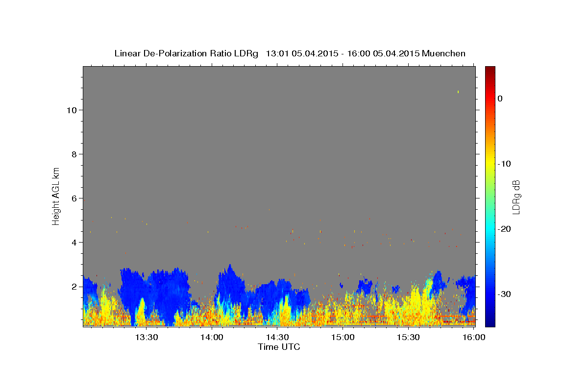Click the colorbar value label 0
This screenshot has width=588, height=392.
point(500,98)
